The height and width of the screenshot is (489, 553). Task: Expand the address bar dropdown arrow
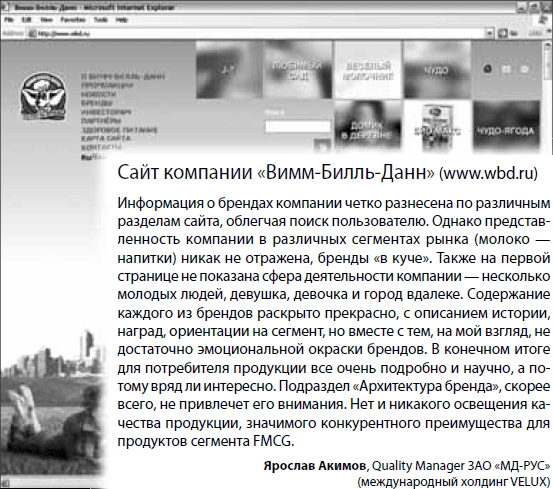click(x=489, y=33)
